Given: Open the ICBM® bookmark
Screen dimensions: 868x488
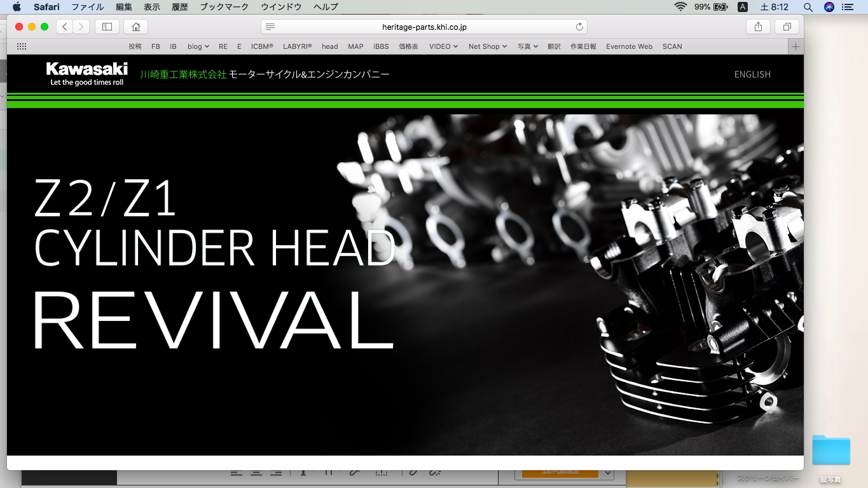Looking at the screenshot, I should [262, 46].
